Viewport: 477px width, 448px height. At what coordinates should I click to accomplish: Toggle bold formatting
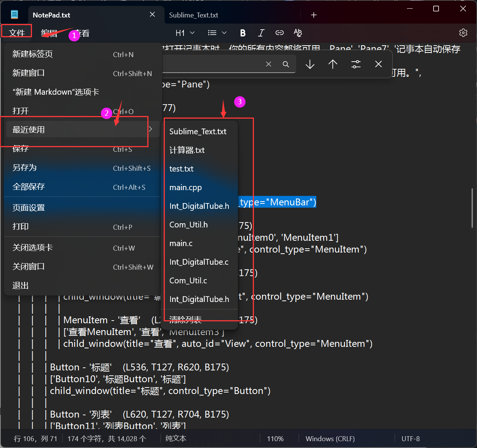(x=243, y=33)
